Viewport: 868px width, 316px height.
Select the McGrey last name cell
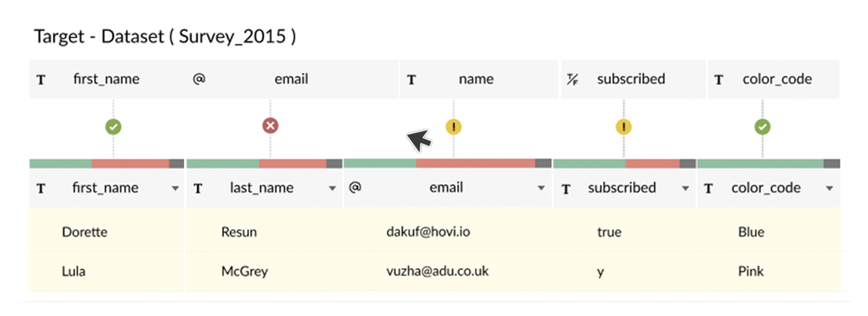pyautogui.click(x=245, y=271)
